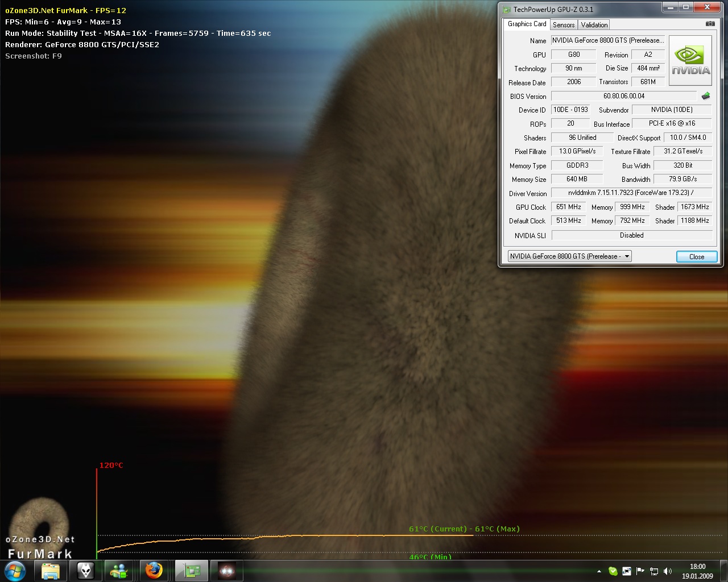The image size is (728, 582).
Task: Click the Shaders value 96 Unified
Action: coord(582,138)
